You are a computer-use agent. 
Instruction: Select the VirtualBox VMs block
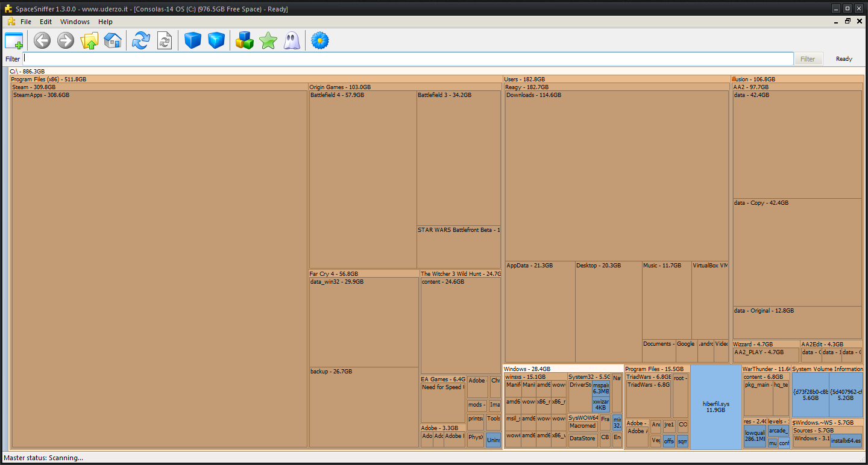(710, 301)
